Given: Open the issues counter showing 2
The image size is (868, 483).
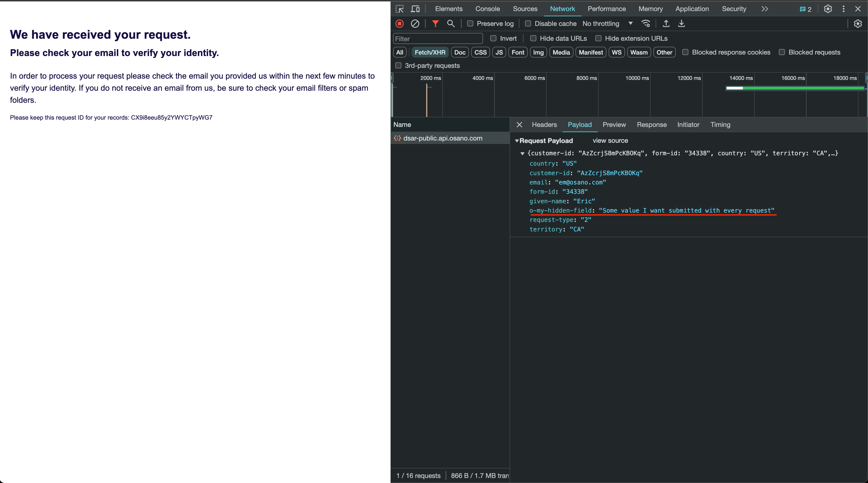Looking at the screenshot, I should 806,9.
